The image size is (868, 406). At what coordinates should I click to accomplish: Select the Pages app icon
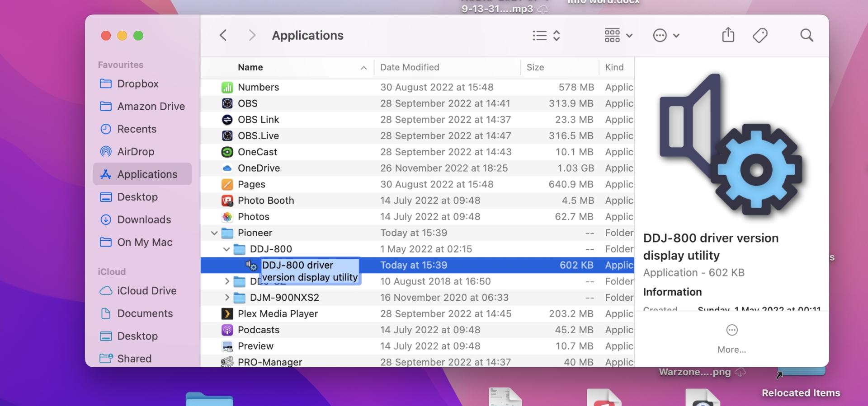(x=227, y=184)
